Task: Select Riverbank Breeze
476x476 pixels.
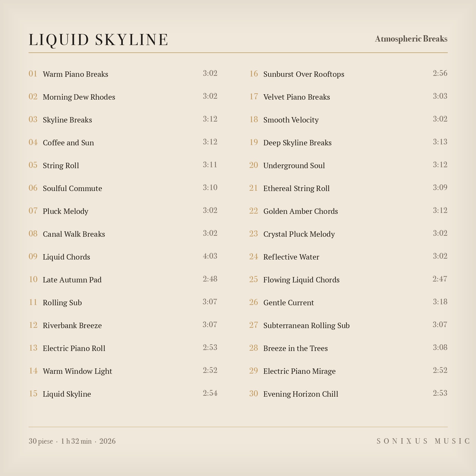Action: click(x=123, y=325)
